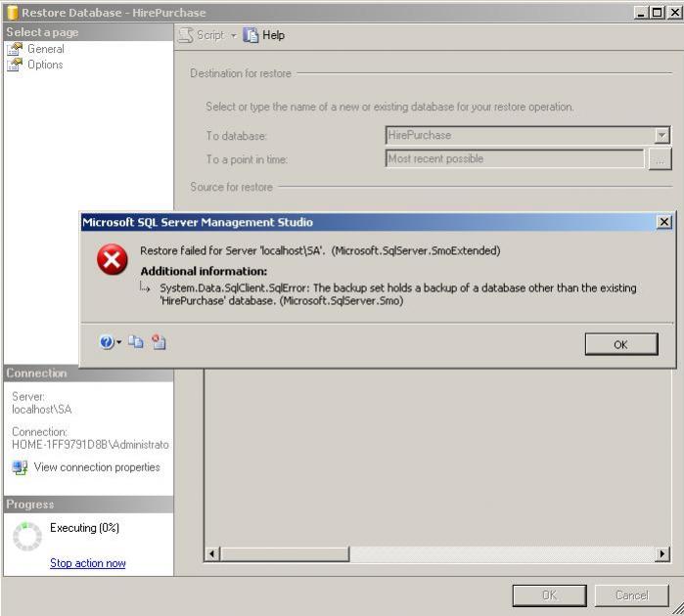Click the error dialog arrow indicator icon
Screen dimensions: 684x616
pos(145,287)
